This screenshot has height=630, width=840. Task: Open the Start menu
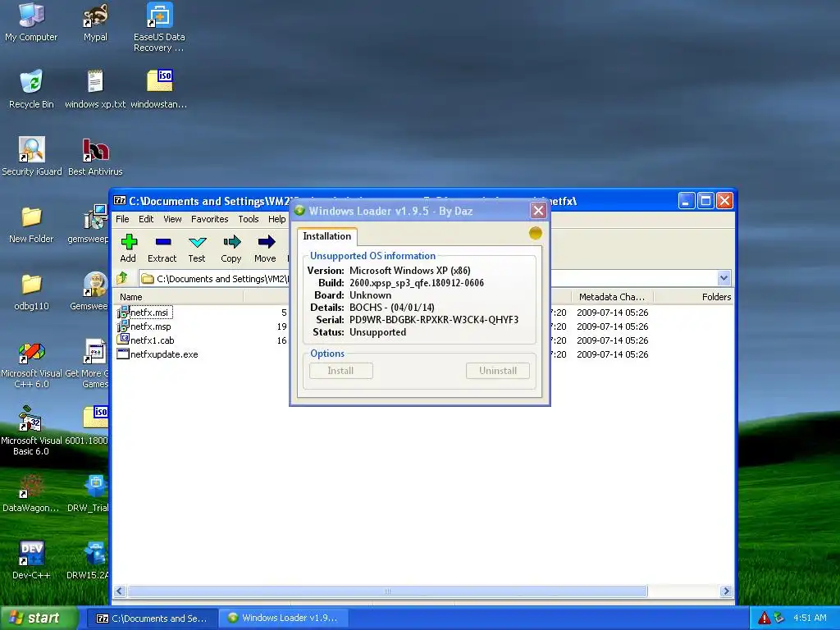pos(39,618)
